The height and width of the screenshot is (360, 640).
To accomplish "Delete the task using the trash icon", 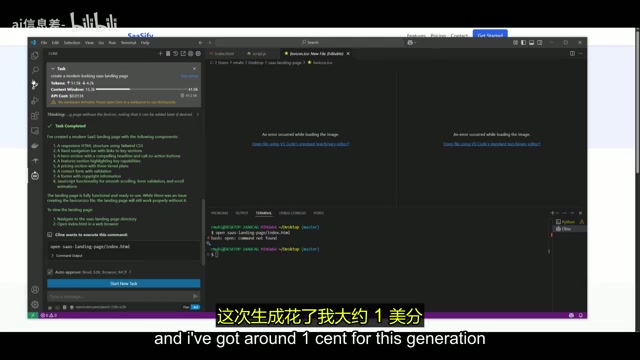I will click(x=182, y=96).
